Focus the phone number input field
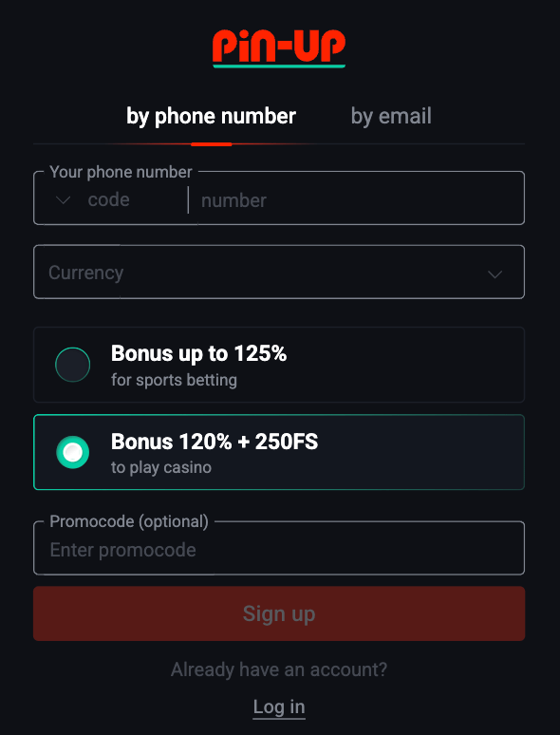The height and width of the screenshot is (735, 560). tap(359, 200)
